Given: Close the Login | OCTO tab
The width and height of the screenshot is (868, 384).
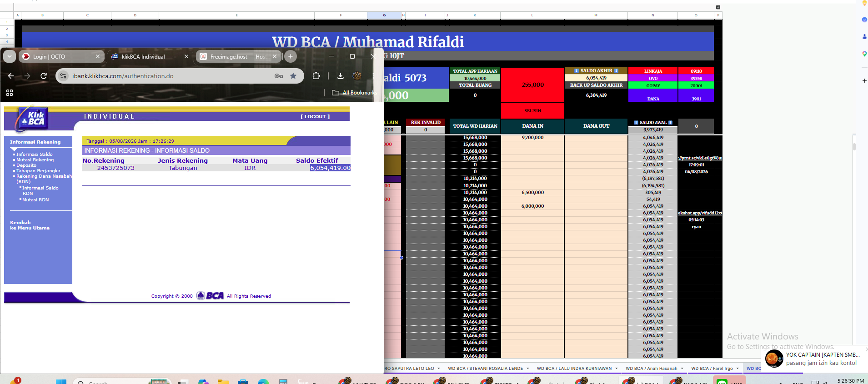Looking at the screenshot, I should (x=98, y=56).
